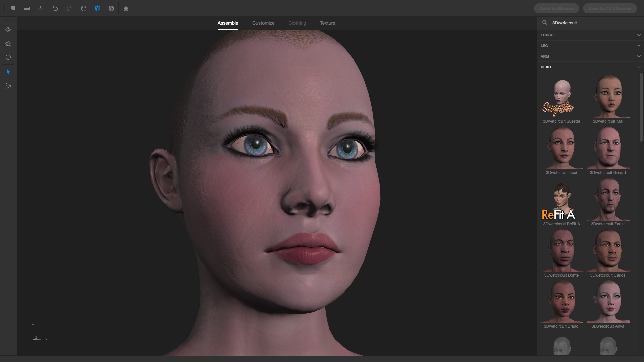This screenshot has width=644, height=362.
Task: Select the 3Dwetcircuit Faruk head thumbnail
Action: 608,200
